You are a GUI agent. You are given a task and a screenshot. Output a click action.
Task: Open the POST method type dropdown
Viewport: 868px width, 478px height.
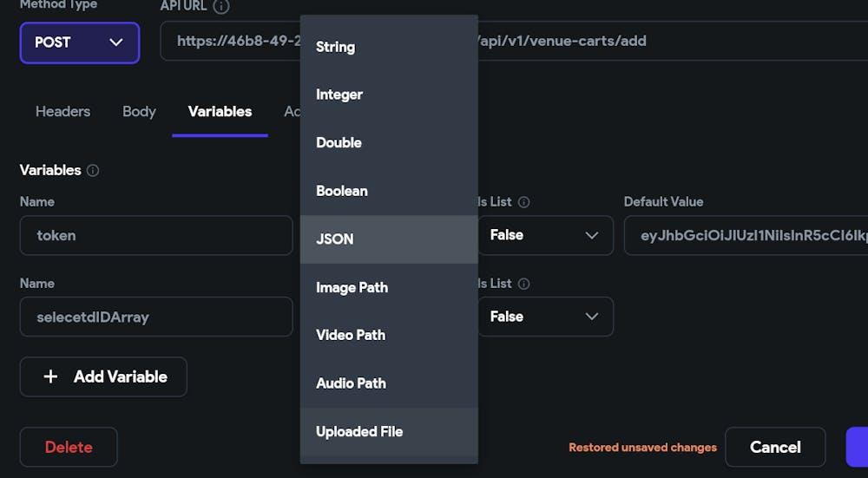tap(80, 43)
